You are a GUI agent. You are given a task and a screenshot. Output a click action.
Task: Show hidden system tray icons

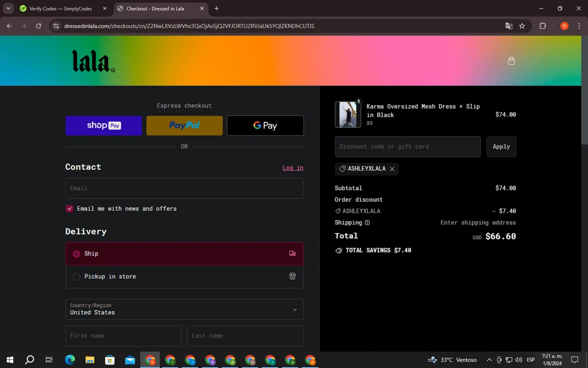coord(489,360)
